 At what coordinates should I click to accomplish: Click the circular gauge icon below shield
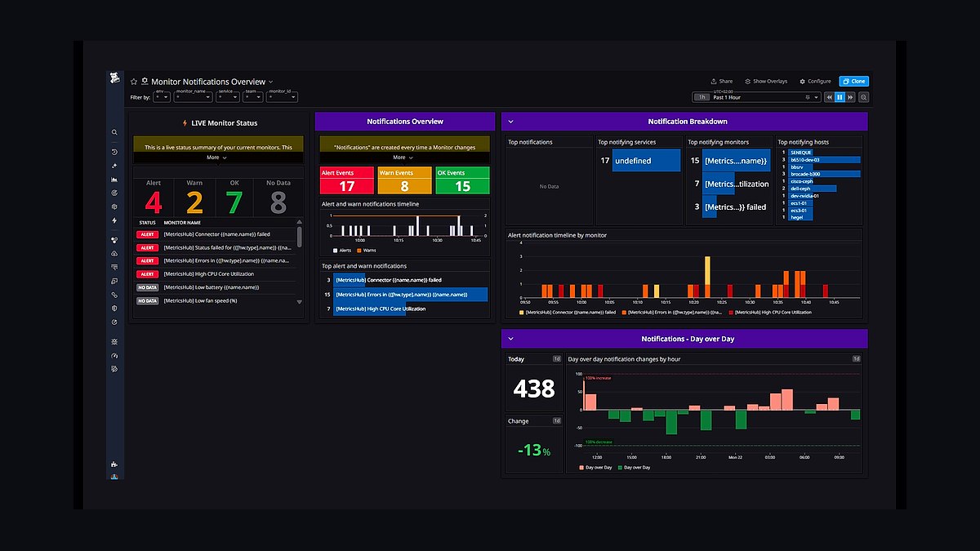coord(114,322)
